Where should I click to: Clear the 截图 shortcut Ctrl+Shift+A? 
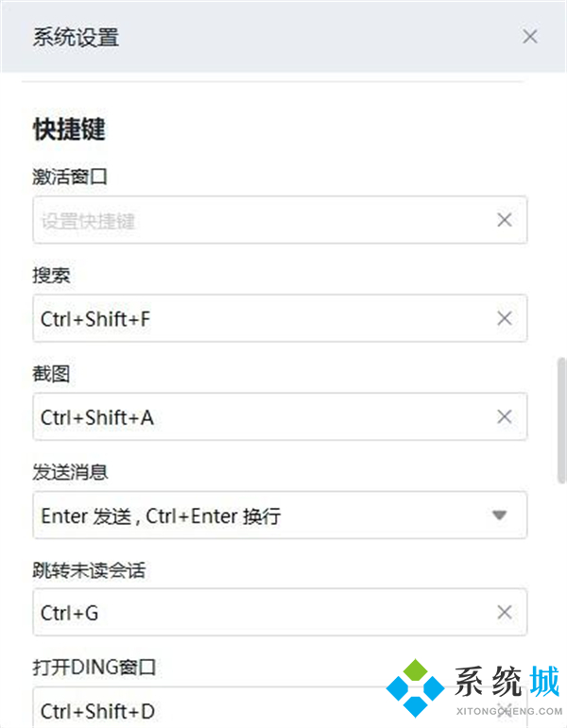[505, 416]
